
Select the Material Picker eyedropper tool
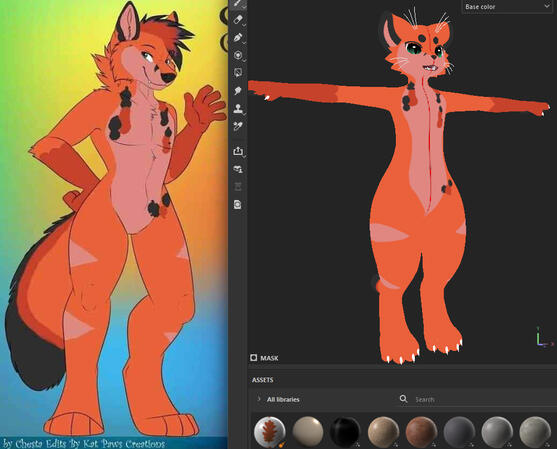pos(238,126)
